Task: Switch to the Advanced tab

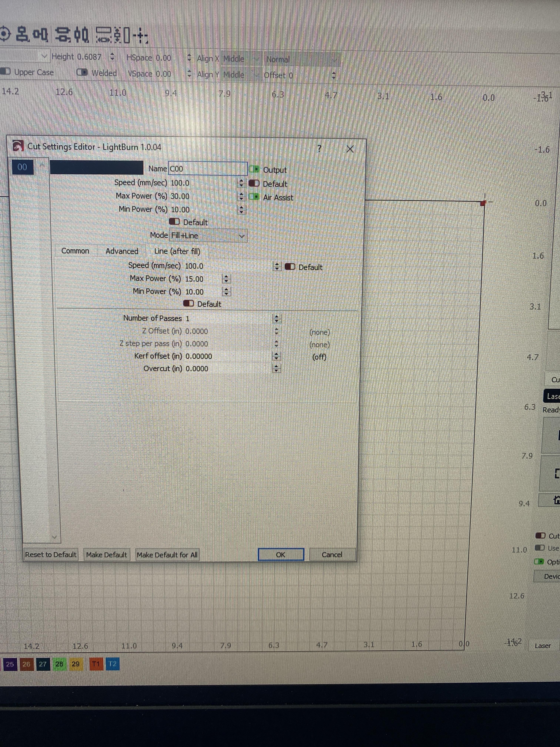Action: click(122, 251)
